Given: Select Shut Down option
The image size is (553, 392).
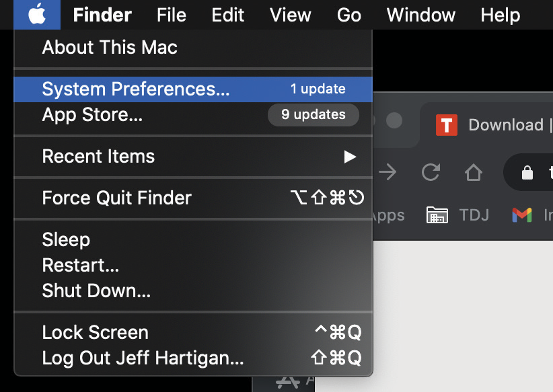Looking at the screenshot, I should (x=193, y=290).
